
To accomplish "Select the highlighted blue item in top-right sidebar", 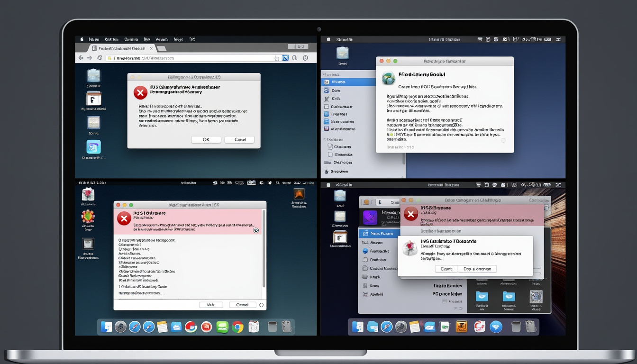I will pyautogui.click(x=348, y=82).
